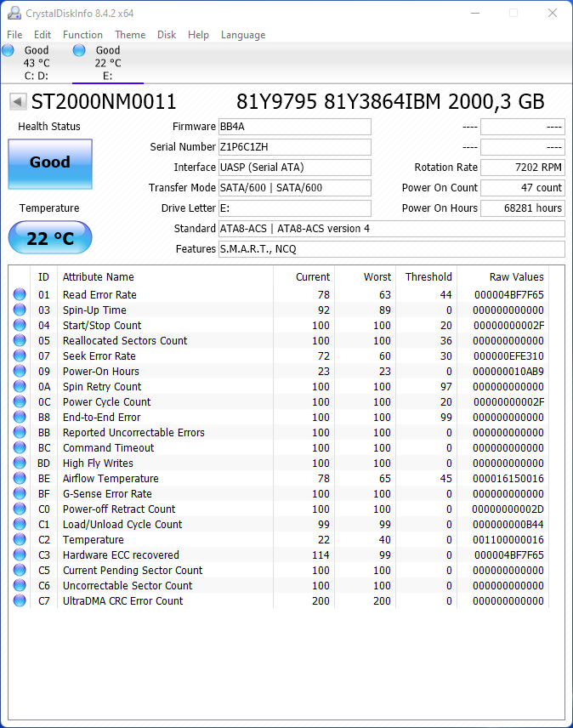Viewport: 573px width, 728px height.
Task: Click the Good health status button
Action: point(50,164)
